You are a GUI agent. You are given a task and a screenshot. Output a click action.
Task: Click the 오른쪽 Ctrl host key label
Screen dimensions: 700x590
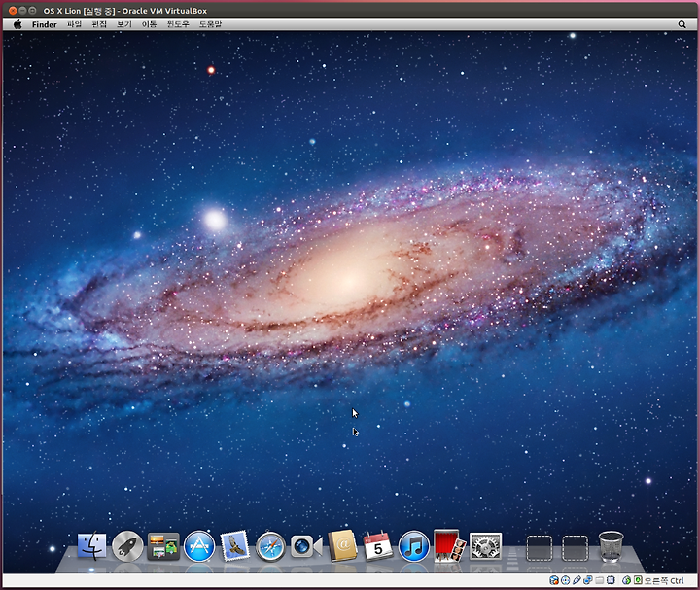(664, 580)
